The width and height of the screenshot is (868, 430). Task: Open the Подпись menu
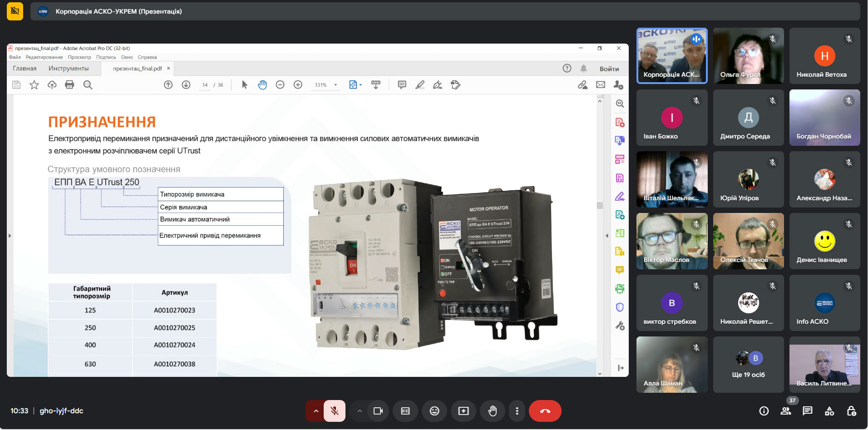tap(106, 57)
